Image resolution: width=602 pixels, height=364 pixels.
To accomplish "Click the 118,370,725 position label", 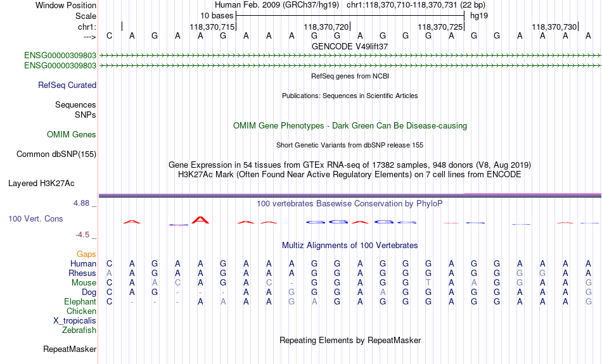I will [x=440, y=27].
